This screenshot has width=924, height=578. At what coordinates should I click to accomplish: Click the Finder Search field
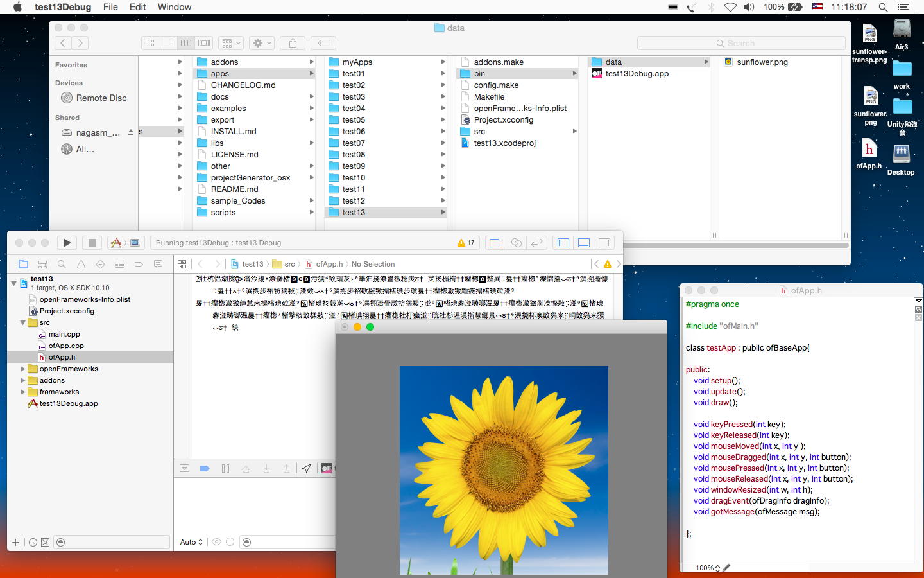tap(741, 43)
